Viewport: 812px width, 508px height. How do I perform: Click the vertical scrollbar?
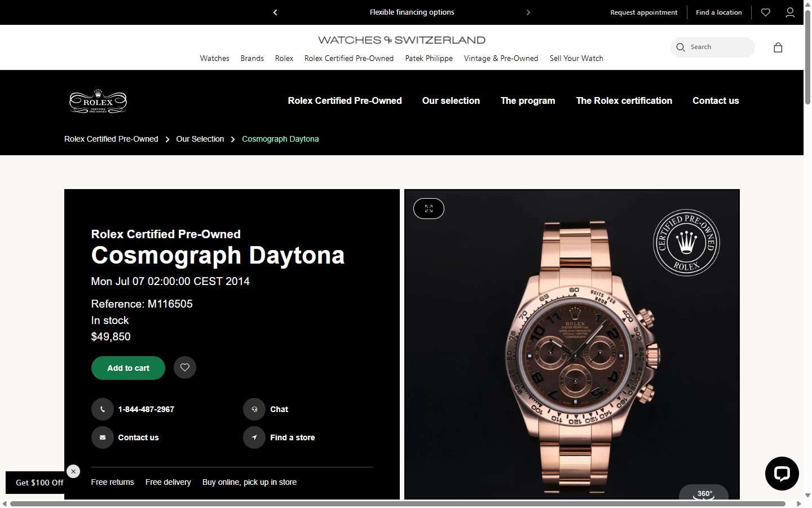coord(807,56)
